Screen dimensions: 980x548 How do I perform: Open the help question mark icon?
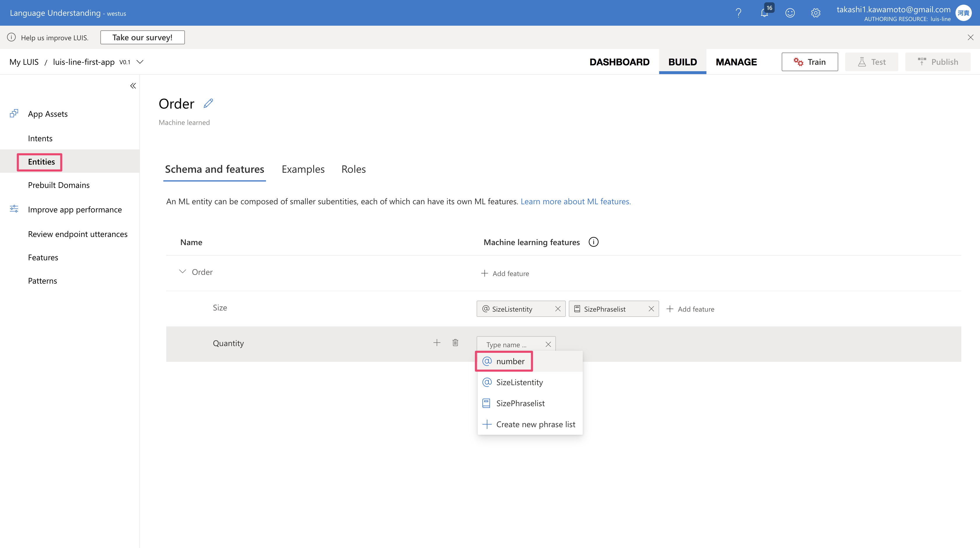tap(738, 13)
